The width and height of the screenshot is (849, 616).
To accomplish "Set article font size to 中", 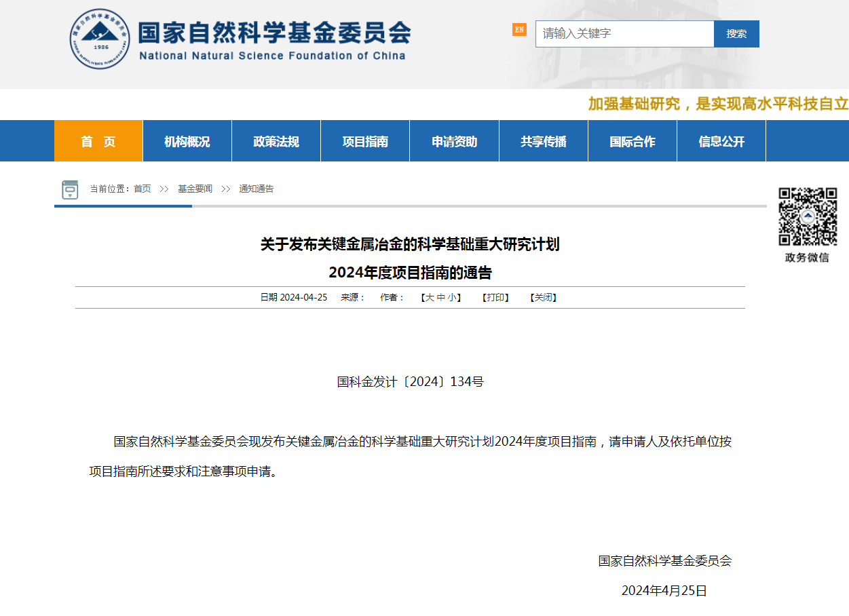I will pos(441,298).
